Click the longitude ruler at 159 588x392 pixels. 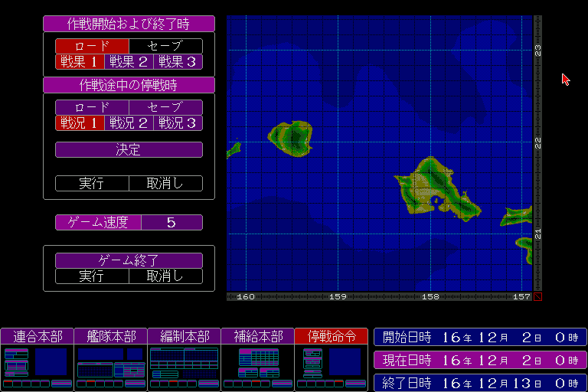point(338,297)
